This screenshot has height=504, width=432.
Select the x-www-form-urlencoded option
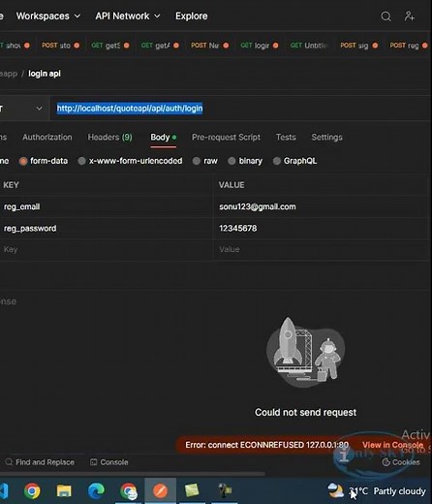131,161
